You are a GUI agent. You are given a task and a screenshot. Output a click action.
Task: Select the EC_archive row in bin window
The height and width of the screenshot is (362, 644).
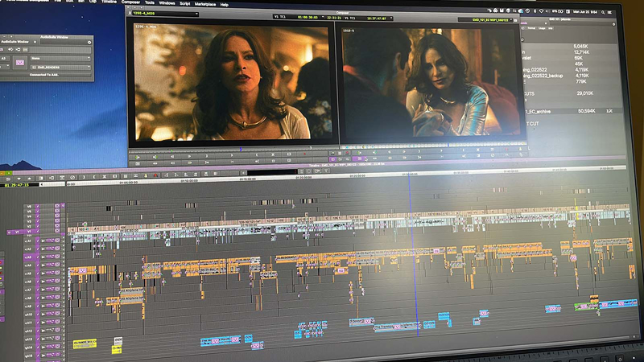(x=571, y=111)
